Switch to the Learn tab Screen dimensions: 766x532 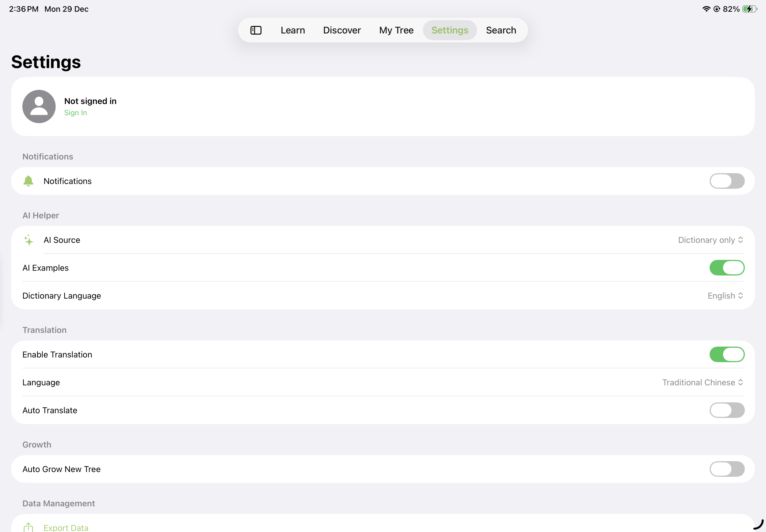click(x=292, y=30)
